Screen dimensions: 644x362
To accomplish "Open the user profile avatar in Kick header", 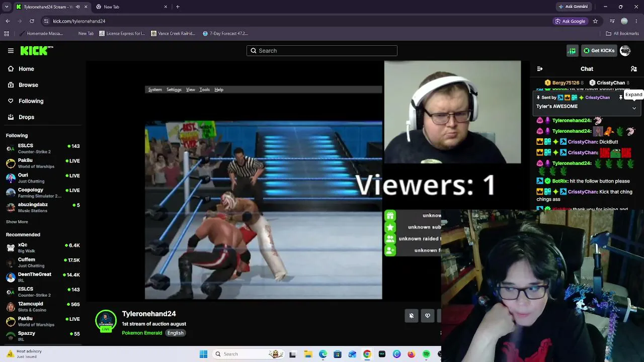I will (625, 51).
